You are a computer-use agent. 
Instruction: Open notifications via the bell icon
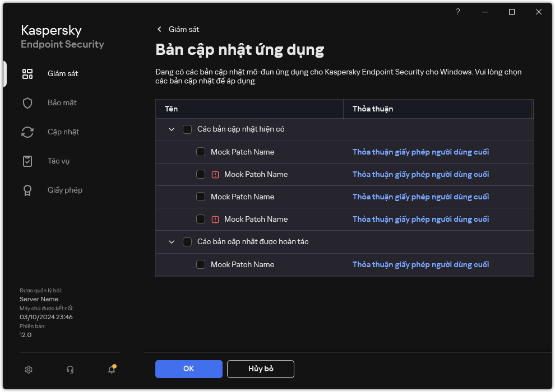point(110,370)
